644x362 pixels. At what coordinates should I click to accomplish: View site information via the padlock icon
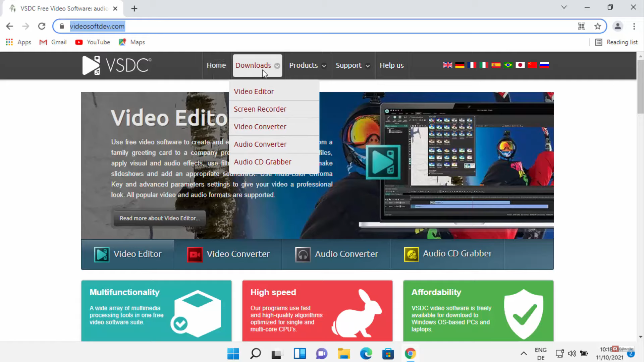coord(62,26)
